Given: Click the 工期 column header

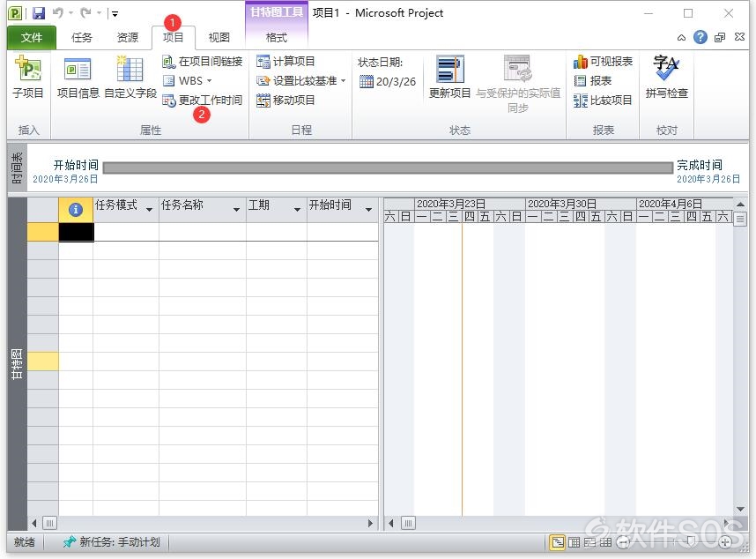Looking at the screenshot, I should point(277,210).
